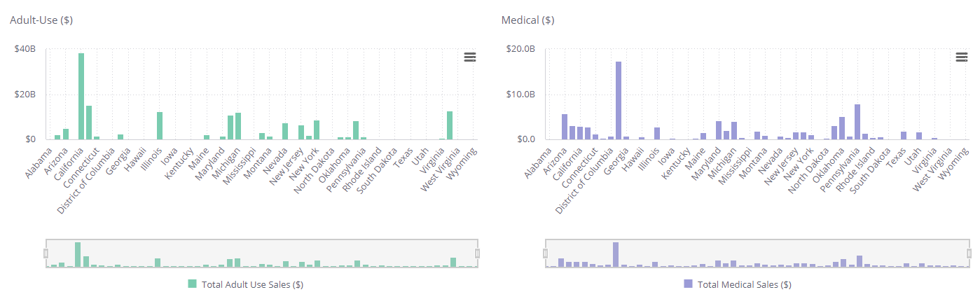Screen dimensions: 980x299
Task: Grab the right handle of Medical range navigator
Action: [970, 253]
